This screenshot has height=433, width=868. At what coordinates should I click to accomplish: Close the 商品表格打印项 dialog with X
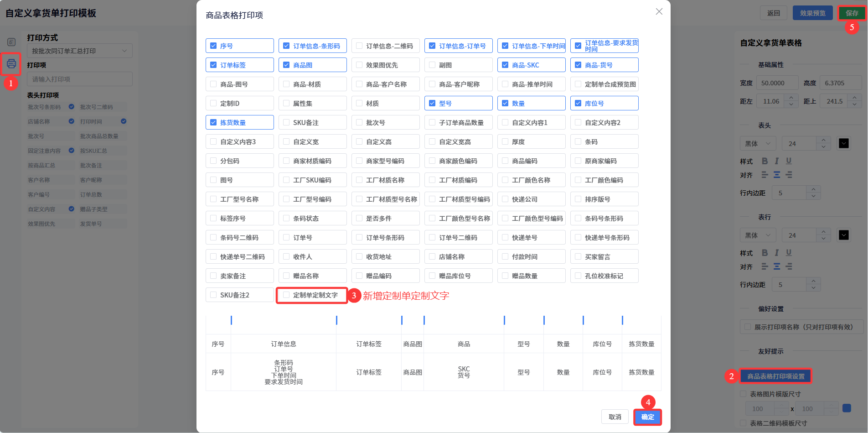pyautogui.click(x=659, y=12)
